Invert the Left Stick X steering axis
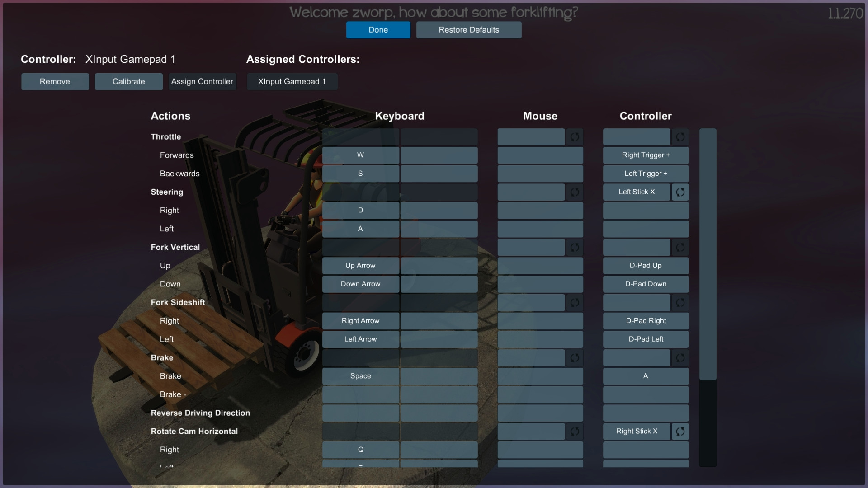Screen dimensions: 868x488 click(x=680, y=192)
